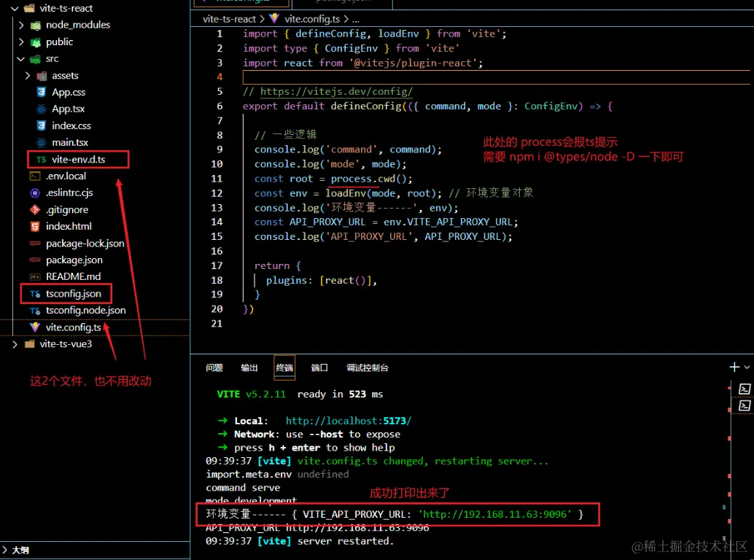Click 'plugins' on code line 18
754x560 pixels.
pos(286,281)
